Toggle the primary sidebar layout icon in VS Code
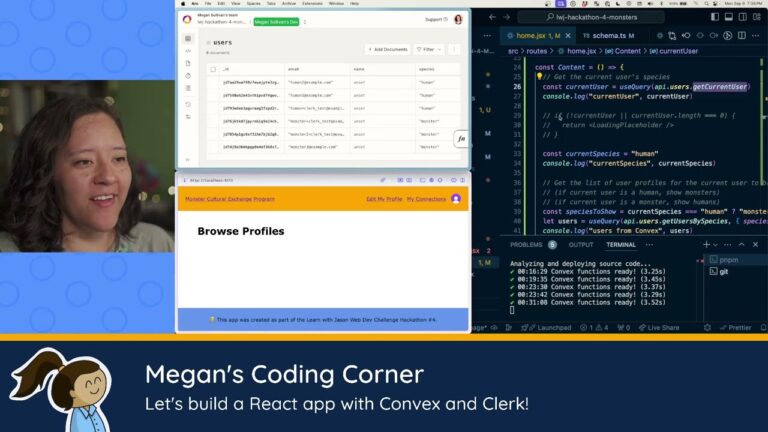This screenshot has height=432, width=768. 713,17
